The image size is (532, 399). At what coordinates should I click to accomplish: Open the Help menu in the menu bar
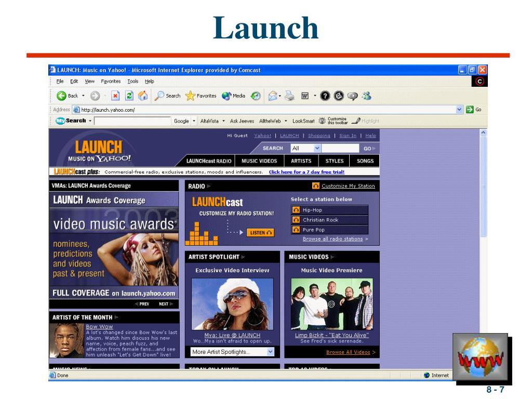149,82
